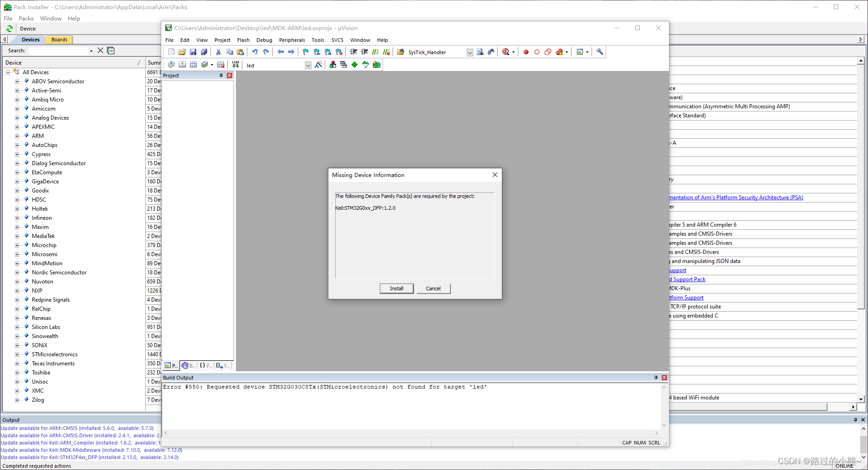Click the Enable/Disable Breakpoint circle icon
Viewport: 868px width, 470px height.
[x=537, y=52]
